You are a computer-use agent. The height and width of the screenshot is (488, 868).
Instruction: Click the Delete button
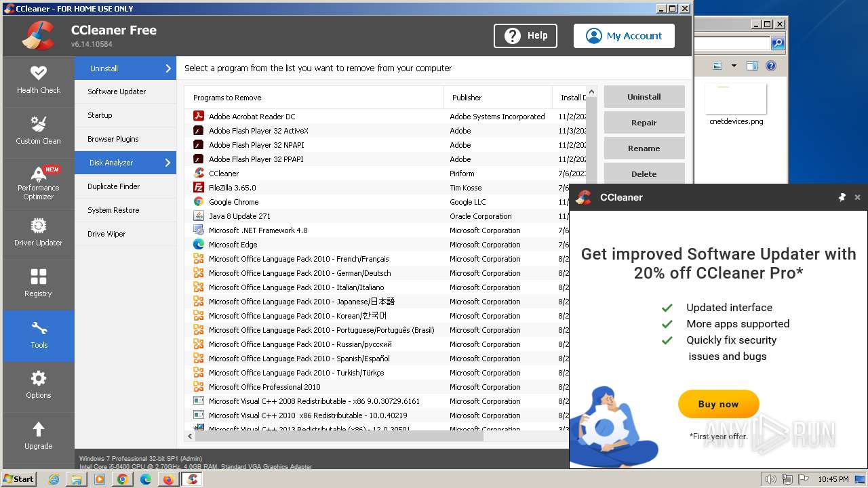(x=644, y=174)
